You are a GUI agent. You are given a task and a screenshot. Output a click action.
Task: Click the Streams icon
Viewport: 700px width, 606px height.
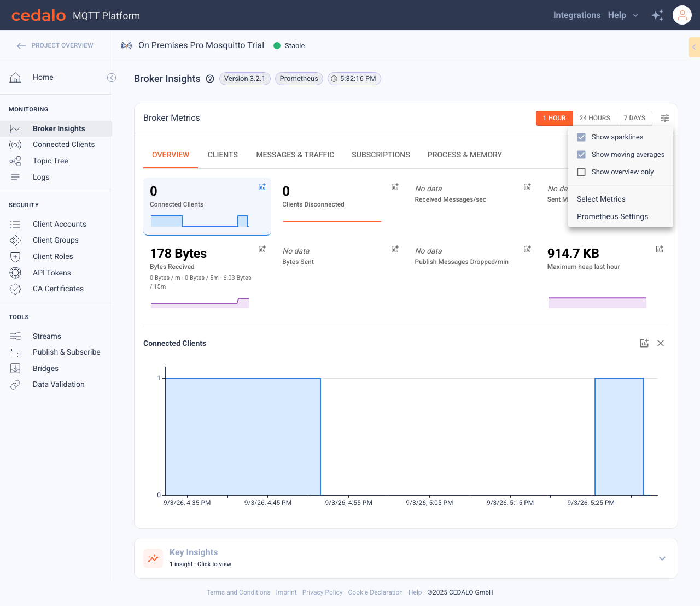point(15,336)
